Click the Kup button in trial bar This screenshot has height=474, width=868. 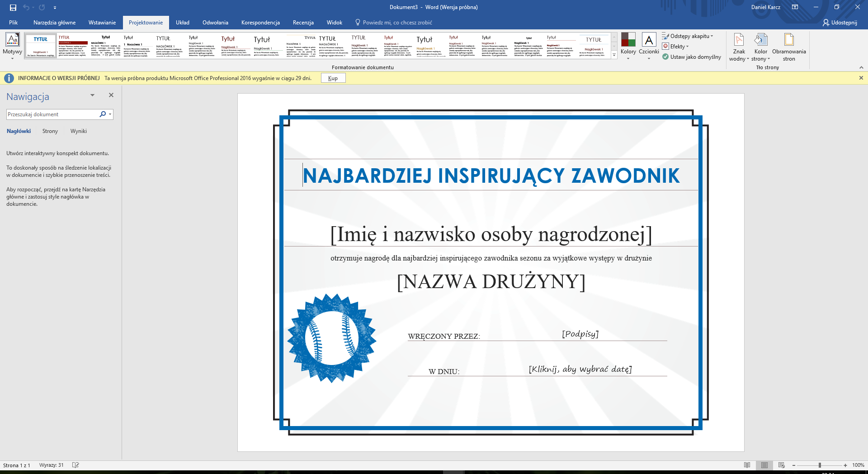(333, 78)
